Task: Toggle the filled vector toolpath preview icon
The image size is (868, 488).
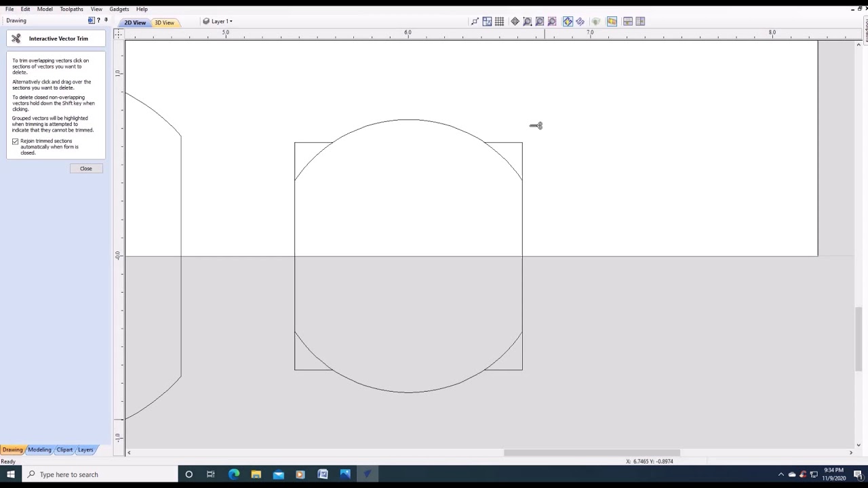Action: point(568,22)
